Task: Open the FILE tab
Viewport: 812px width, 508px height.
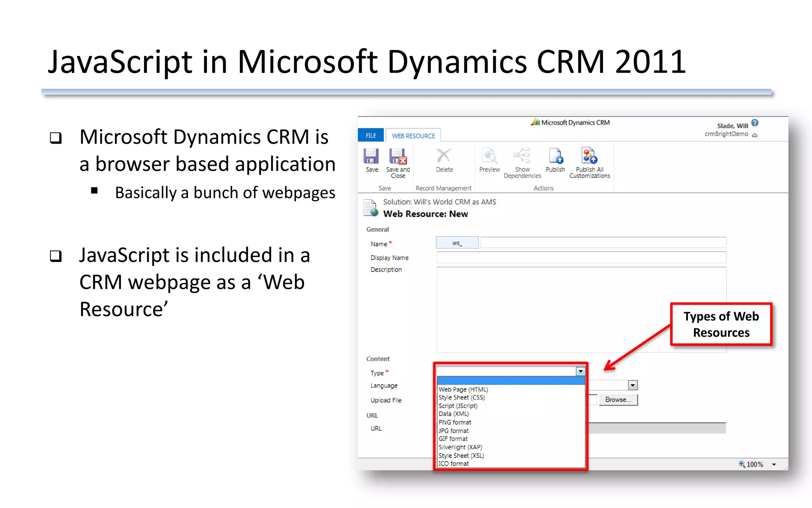Action: pos(371,135)
